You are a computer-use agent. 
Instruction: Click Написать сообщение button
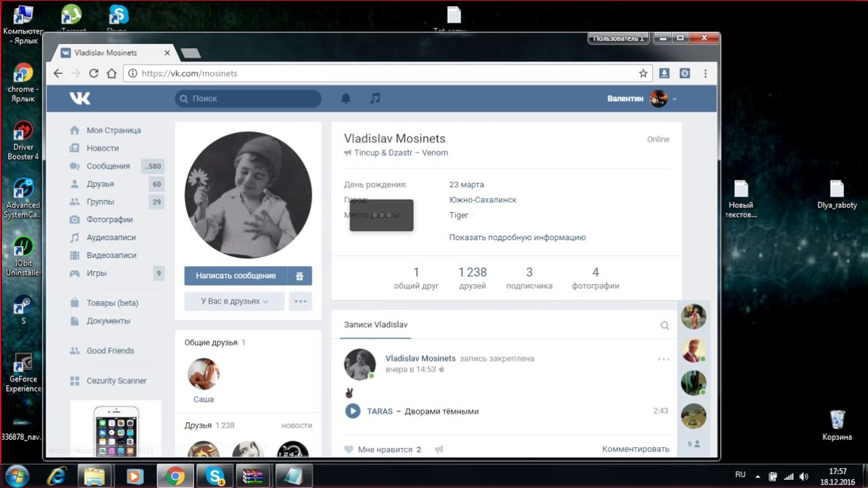click(x=236, y=276)
